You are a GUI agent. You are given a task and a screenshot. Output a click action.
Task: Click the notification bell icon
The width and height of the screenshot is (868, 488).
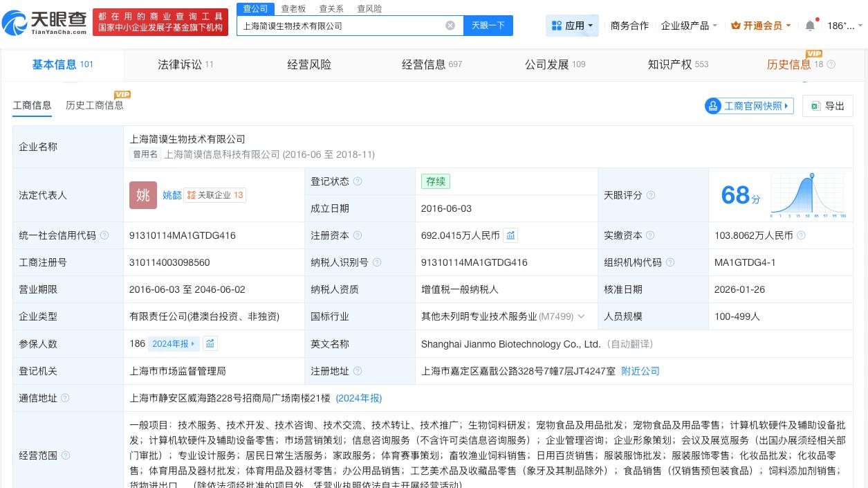coord(810,26)
